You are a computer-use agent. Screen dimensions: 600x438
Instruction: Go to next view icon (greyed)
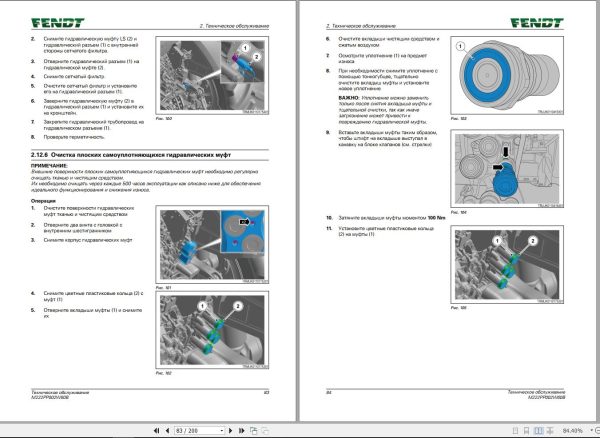[265, 431]
